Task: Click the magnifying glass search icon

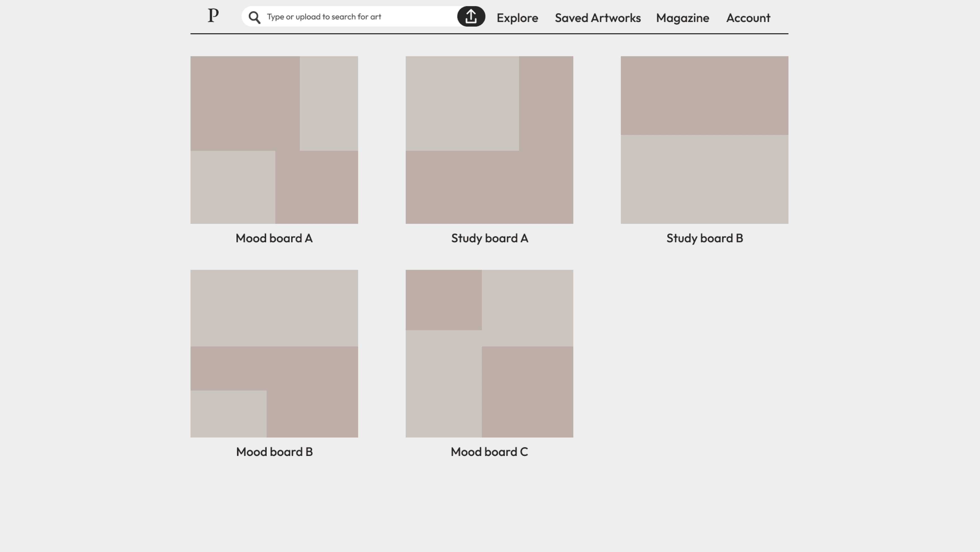Action: [x=254, y=17]
